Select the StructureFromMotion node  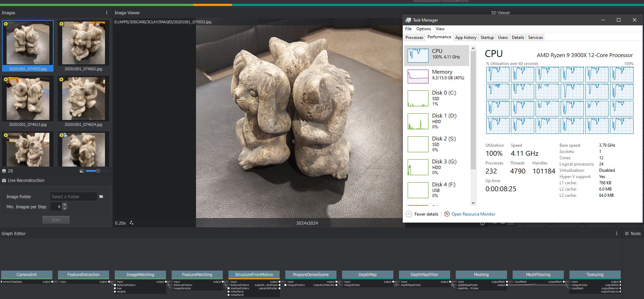[x=254, y=275]
